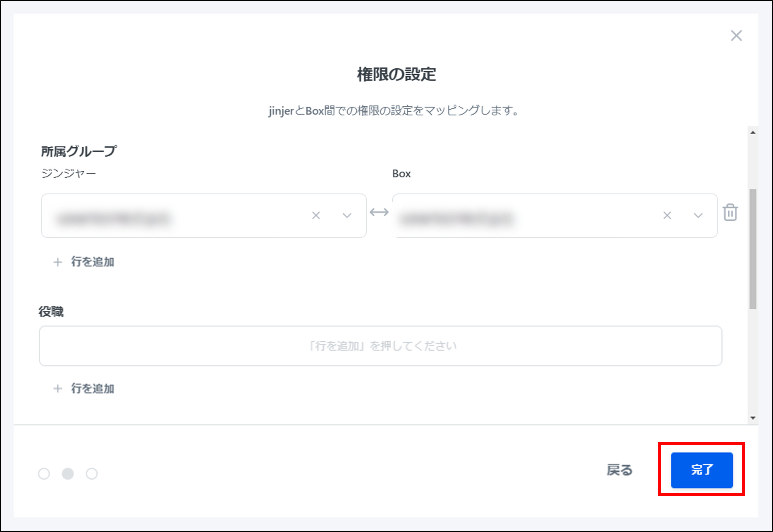Expand the Box mapping field options with the chevron
Viewport: 773px width, 532px height.
tap(698, 216)
